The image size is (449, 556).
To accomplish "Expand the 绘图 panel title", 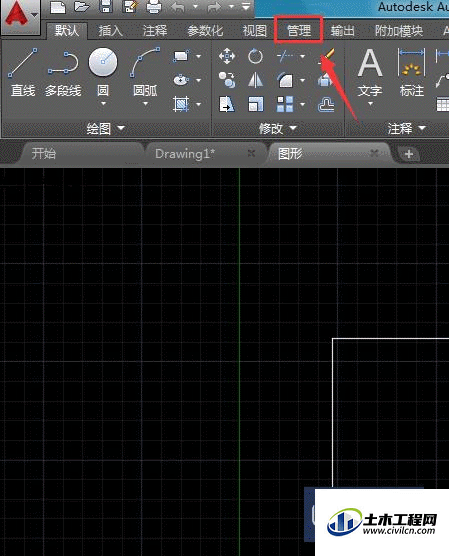I will click(x=106, y=128).
